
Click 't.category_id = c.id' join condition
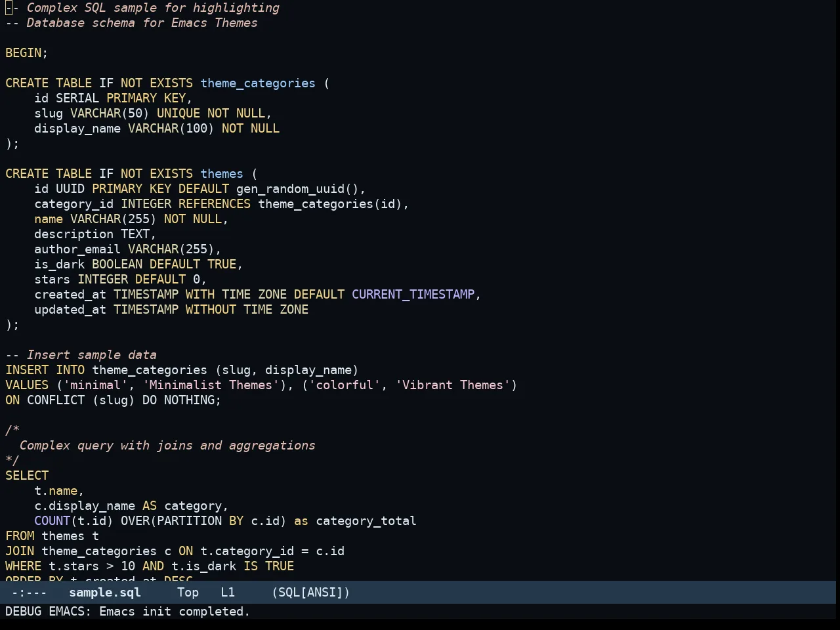(272, 551)
